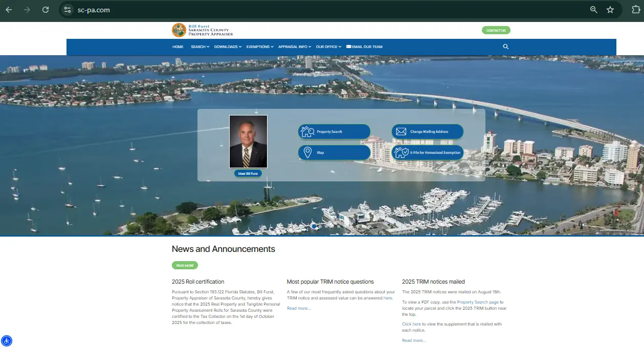
Task: Open the OUR OFFICE menu item
Action: 328,47
